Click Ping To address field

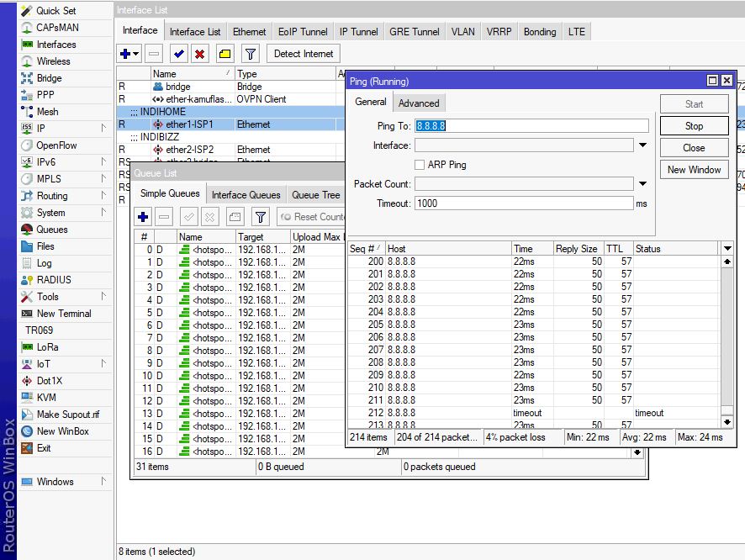(531, 126)
